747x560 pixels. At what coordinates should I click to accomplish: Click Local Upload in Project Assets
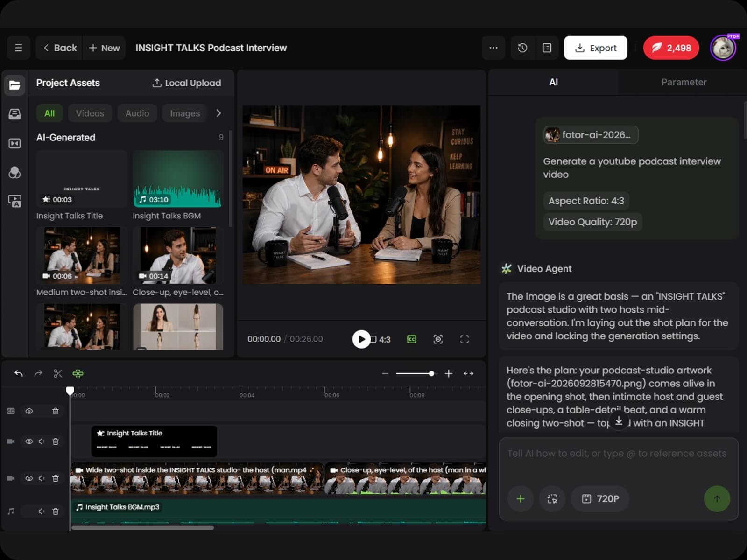pos(187,83)
